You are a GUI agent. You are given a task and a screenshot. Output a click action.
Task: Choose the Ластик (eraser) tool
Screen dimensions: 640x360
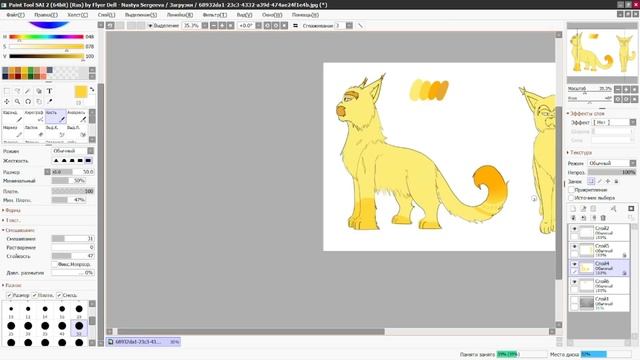[34, 131]
